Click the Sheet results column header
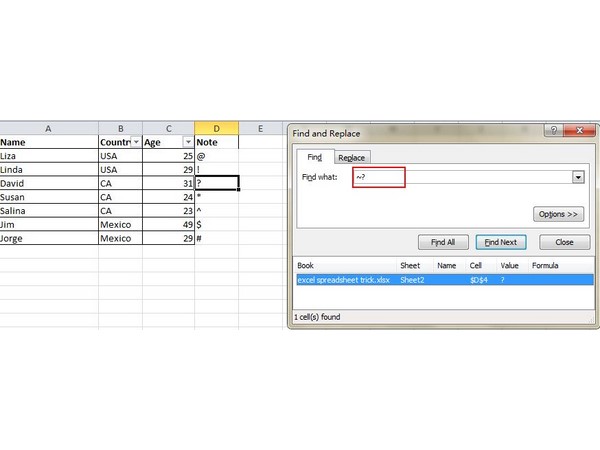The width and height of the screenshot is (600, 450). pos(414,266)
